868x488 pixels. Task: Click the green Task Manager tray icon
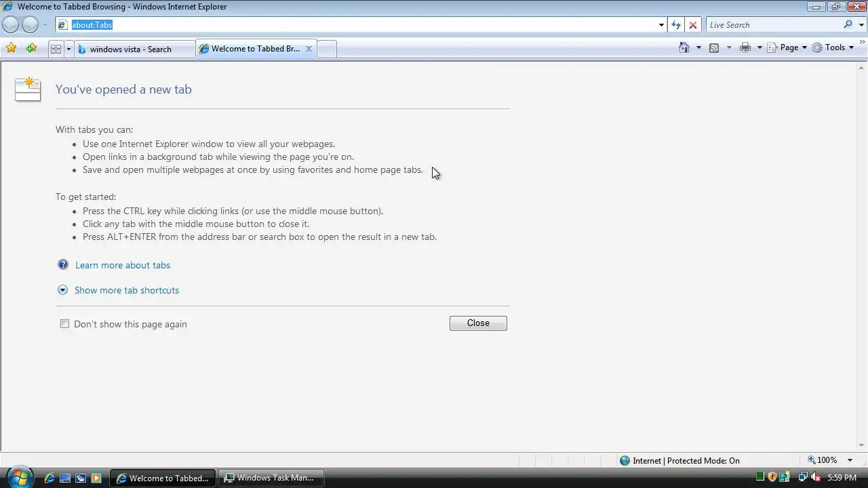coord(760,477)
